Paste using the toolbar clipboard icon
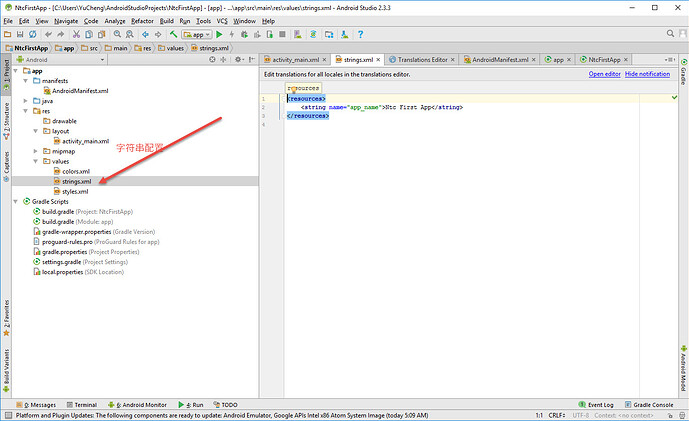The width and height of the screenshot is (689, 421). (x=102, y=34)
